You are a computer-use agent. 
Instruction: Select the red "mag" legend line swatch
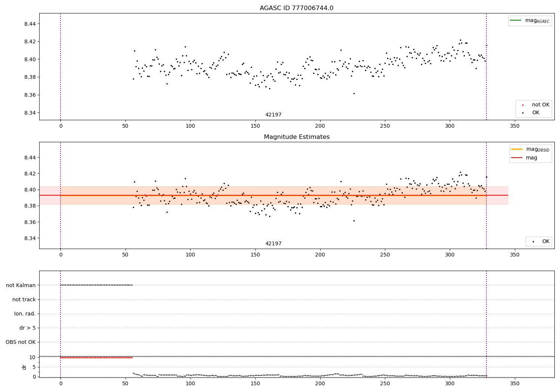point(517,158)
